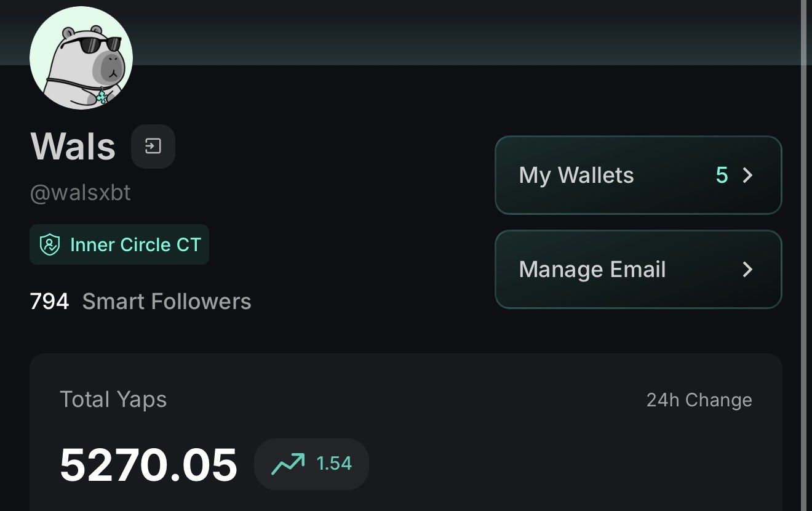Open the capybara profile avatar

81,58
